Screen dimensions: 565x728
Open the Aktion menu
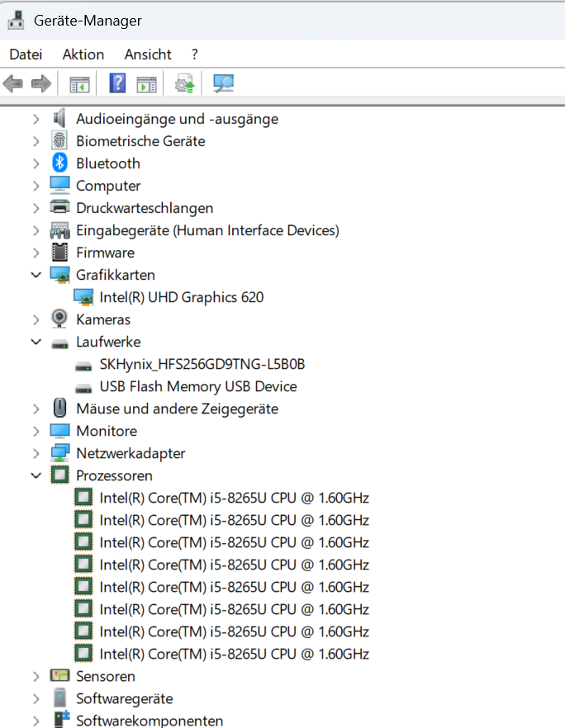pos(83,54)
